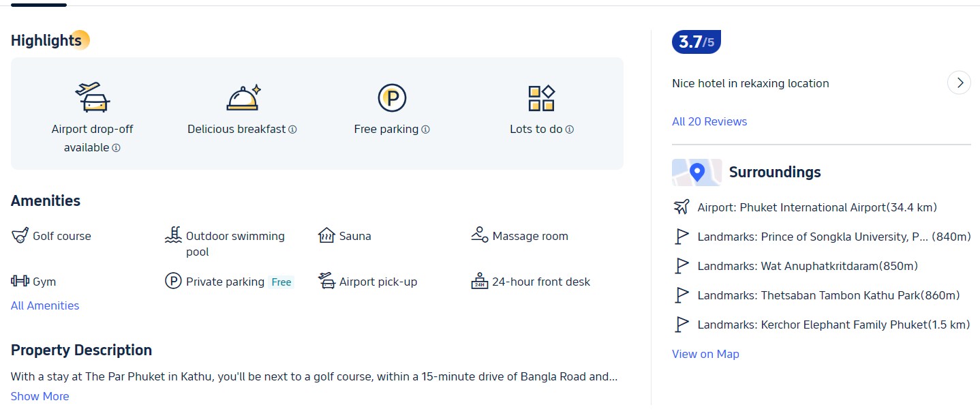Open info tooltip next to Delicious breakfast
The image size is (980, 420).
[x=292, y=130]
